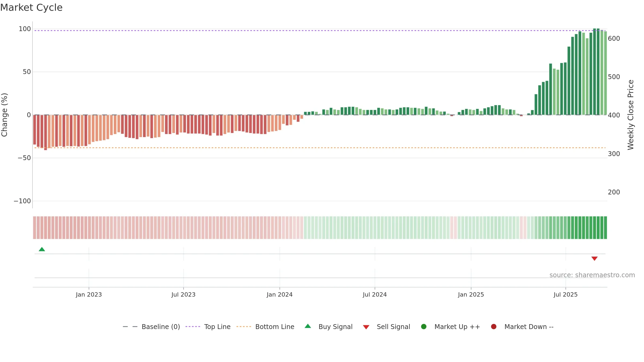Click the purple dotted line legend sample
This screenshot has height=362, width=644.
[x=193, y=327]
